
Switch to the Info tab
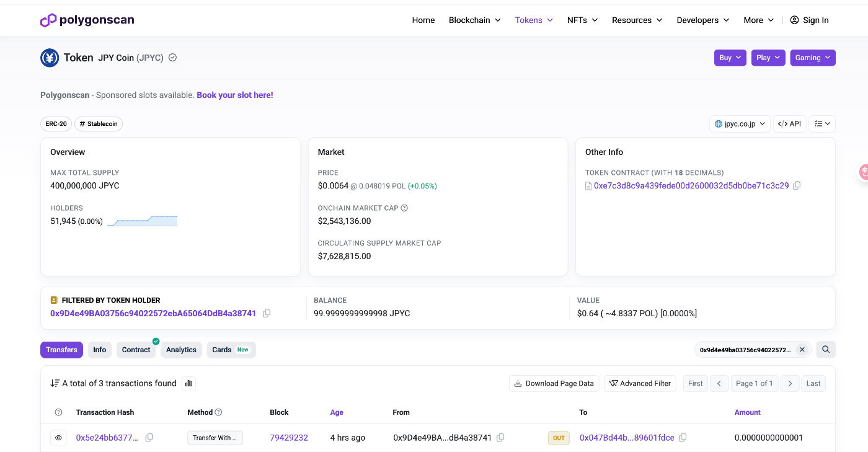pyautogui.click(x=100, y=350)
